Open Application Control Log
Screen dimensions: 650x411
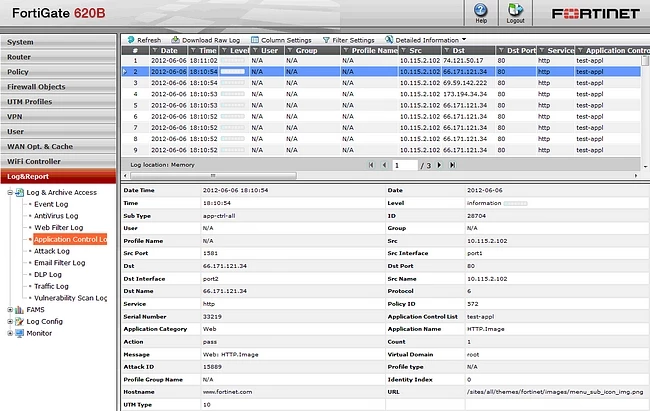pyautogui.click(x=70, y=239)
